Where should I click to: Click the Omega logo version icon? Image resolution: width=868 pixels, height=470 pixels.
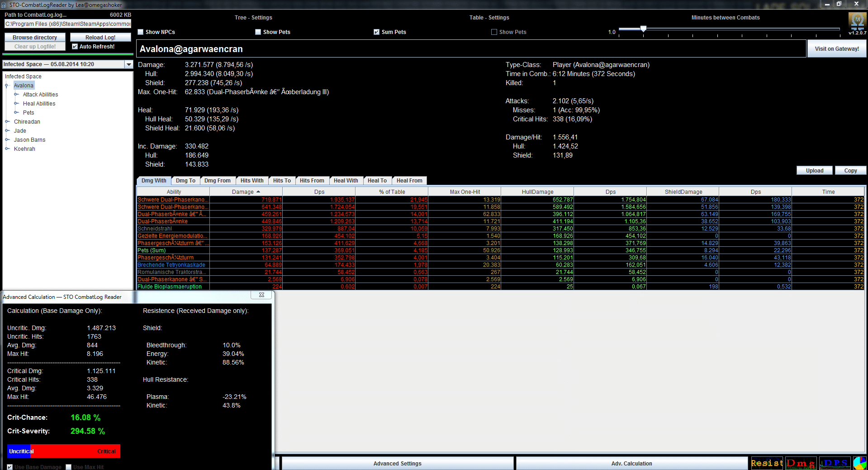click(x=857, y=24)
